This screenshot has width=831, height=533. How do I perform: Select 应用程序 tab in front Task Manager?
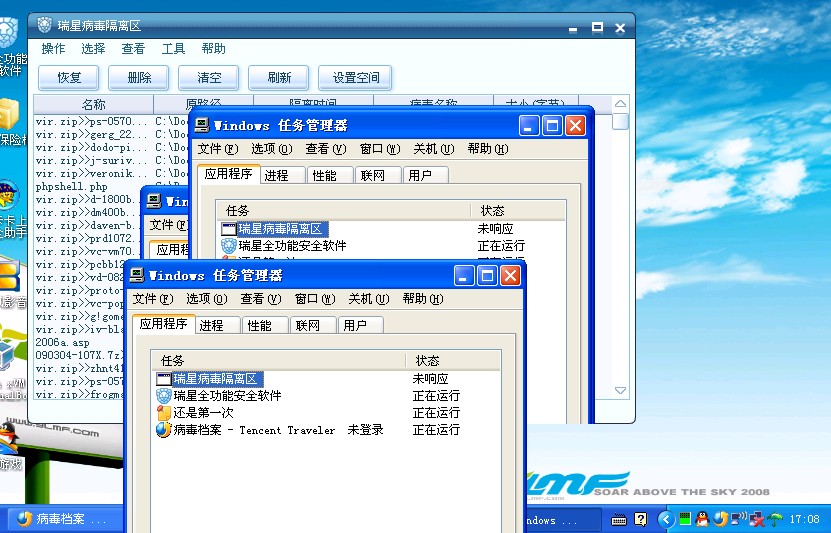[x=163, y=324]
